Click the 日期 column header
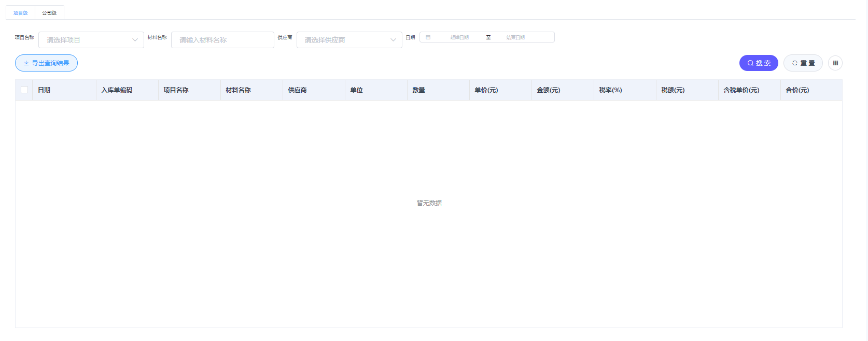The height and width of the screenshot is (341, 868). pyautogui.click(x=64, y=90)
